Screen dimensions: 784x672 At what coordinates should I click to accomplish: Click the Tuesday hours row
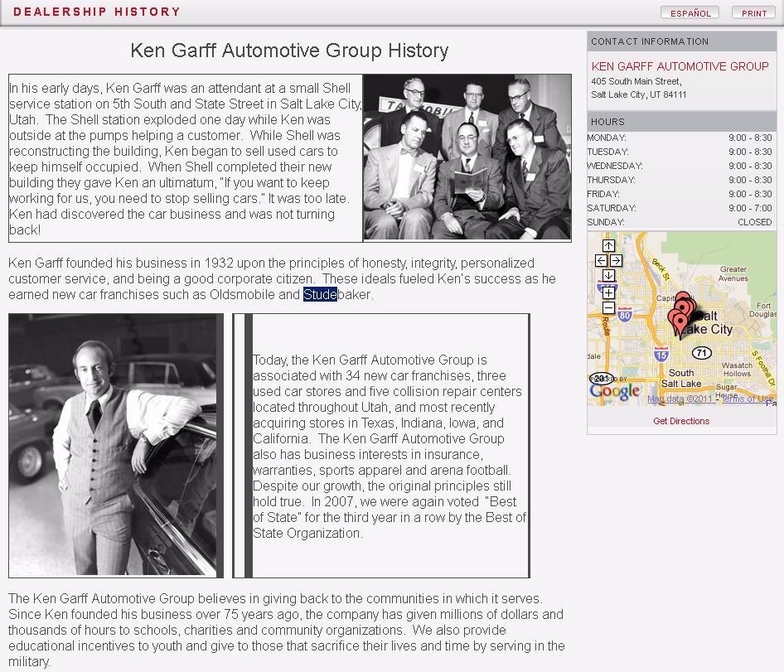coord(680,152)
